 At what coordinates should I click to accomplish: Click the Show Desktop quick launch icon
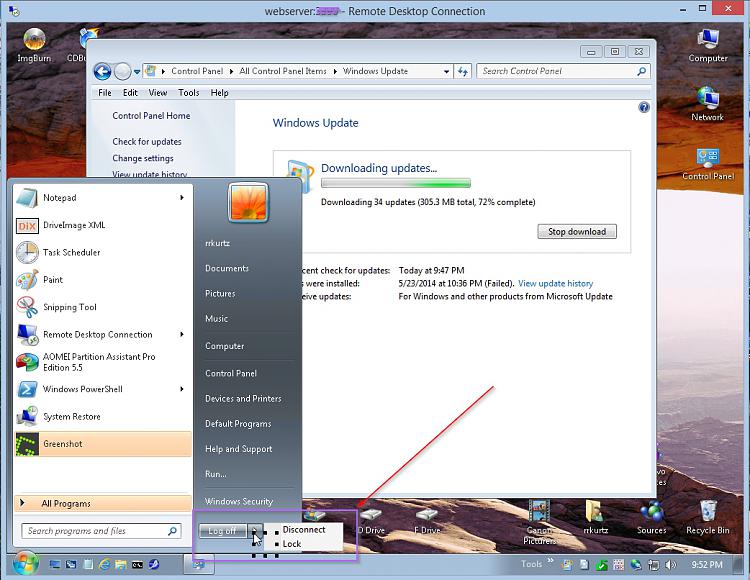(55, 565)
